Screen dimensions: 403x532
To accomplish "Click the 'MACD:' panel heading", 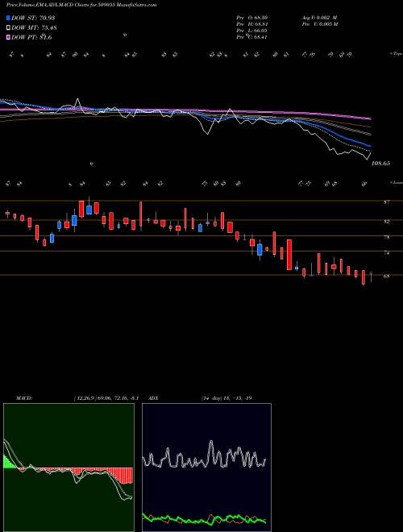I will (24, 398).
